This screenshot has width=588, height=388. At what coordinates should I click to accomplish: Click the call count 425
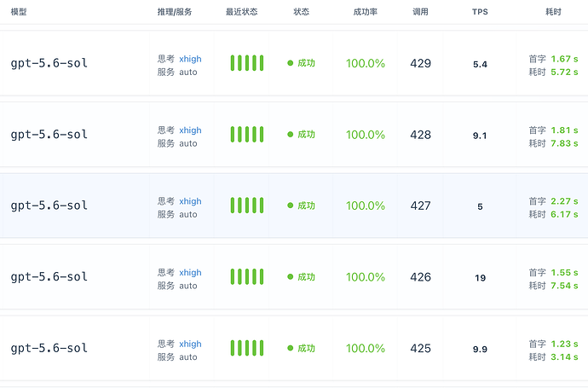[420, 348]
